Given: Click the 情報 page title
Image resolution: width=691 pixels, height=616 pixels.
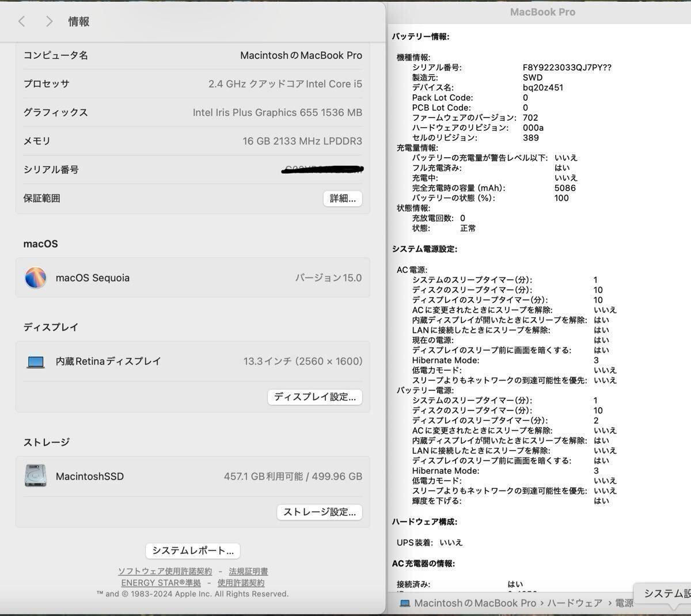Looking at the screenshot, I should pos(79,21).
